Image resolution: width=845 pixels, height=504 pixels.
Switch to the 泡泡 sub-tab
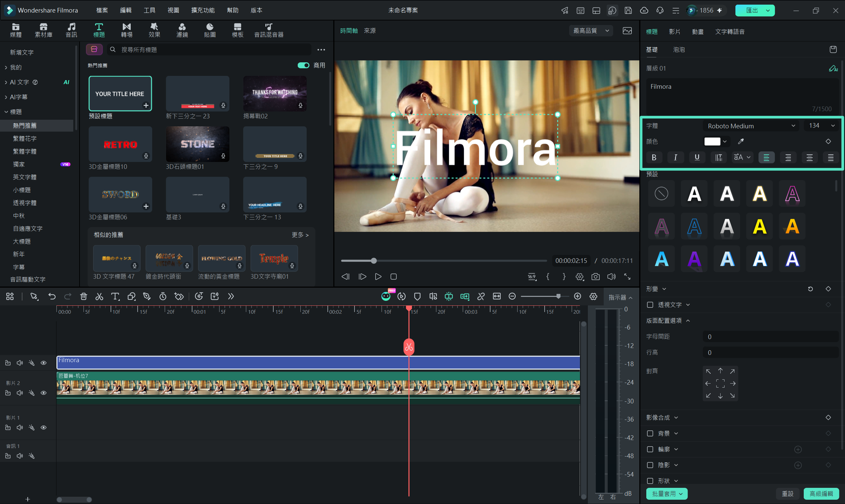(679, 49)
